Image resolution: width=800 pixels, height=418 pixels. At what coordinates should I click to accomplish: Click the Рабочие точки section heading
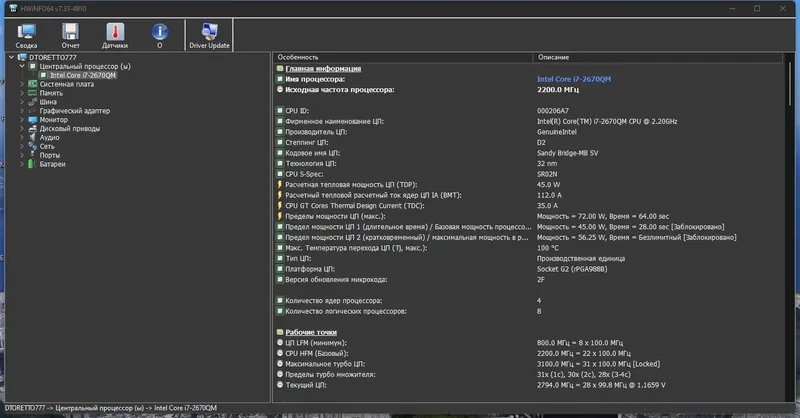pyautogui.click(x=311, y=332)
